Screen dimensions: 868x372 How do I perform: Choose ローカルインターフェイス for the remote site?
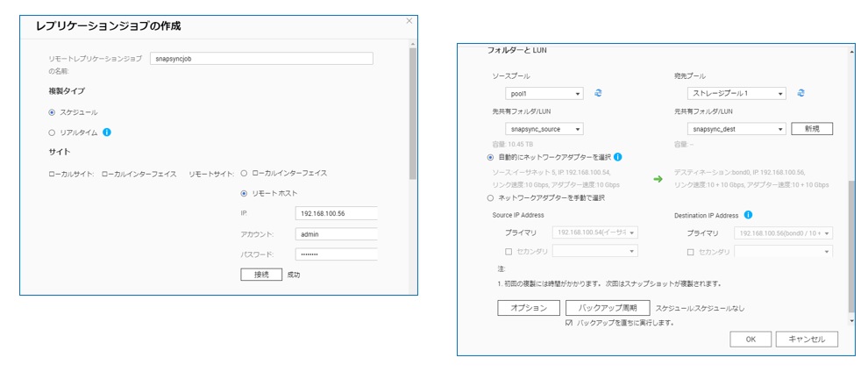pyautogui.click(x=244, y=174)
